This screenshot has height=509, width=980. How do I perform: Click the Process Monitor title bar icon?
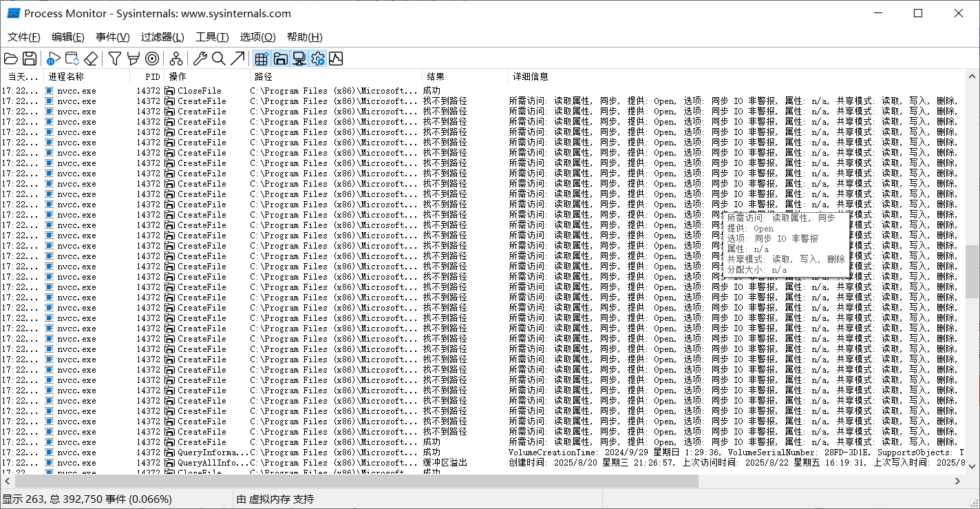[x=13, y=13]
